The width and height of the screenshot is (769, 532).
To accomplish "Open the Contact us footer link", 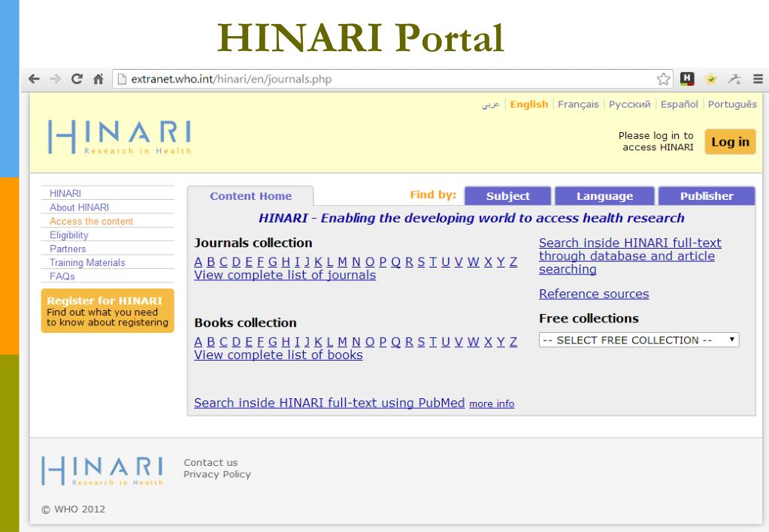I will [x=210, y=462].
